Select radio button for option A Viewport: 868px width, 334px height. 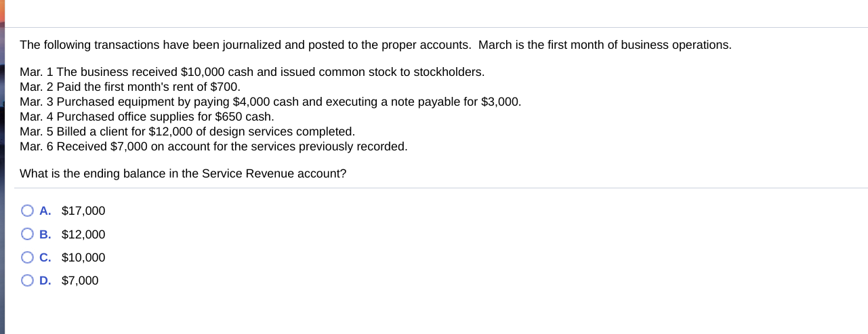click(27, 211)
